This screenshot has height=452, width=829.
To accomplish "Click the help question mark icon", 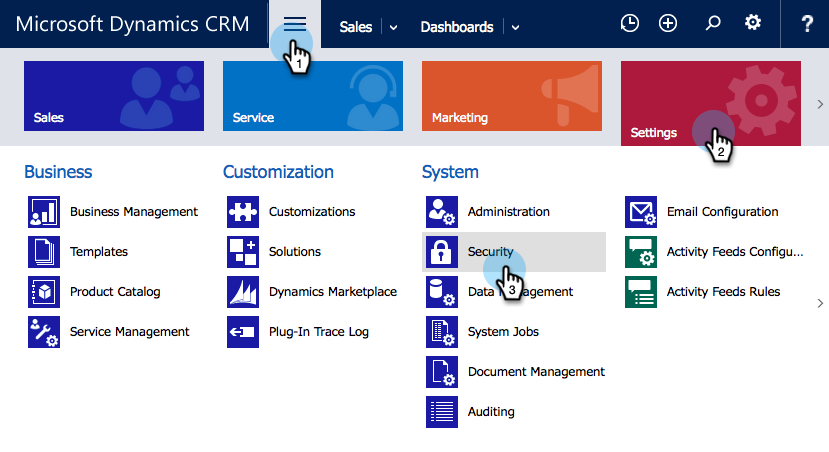I will click(807, 25).
